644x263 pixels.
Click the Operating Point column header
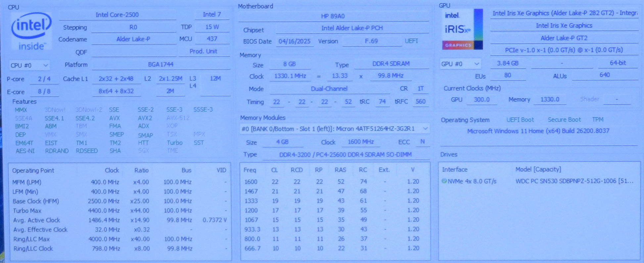[x=33, y=170]
